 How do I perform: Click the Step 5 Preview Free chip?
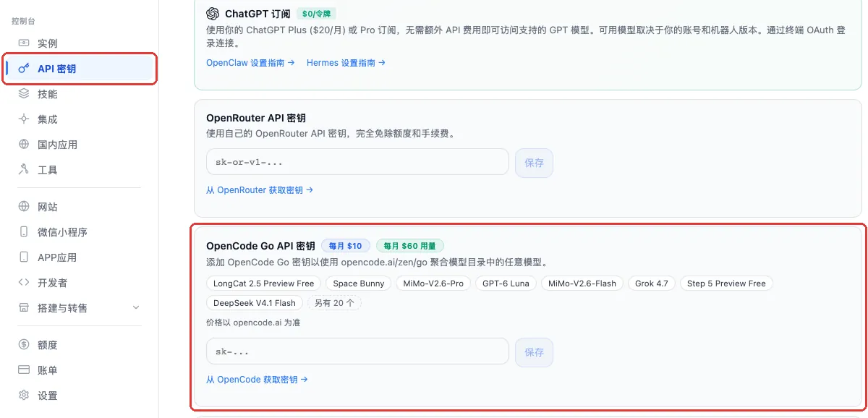[726, 283]
